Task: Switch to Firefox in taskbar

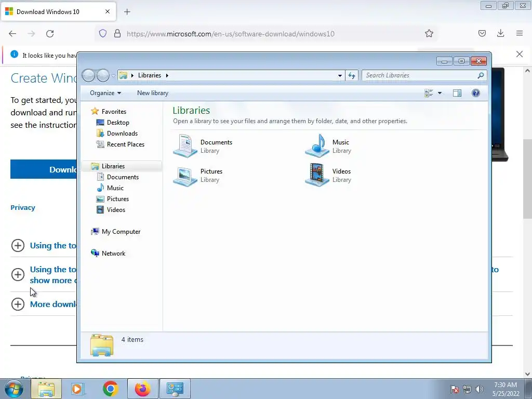Action: (x=142, y=389)
